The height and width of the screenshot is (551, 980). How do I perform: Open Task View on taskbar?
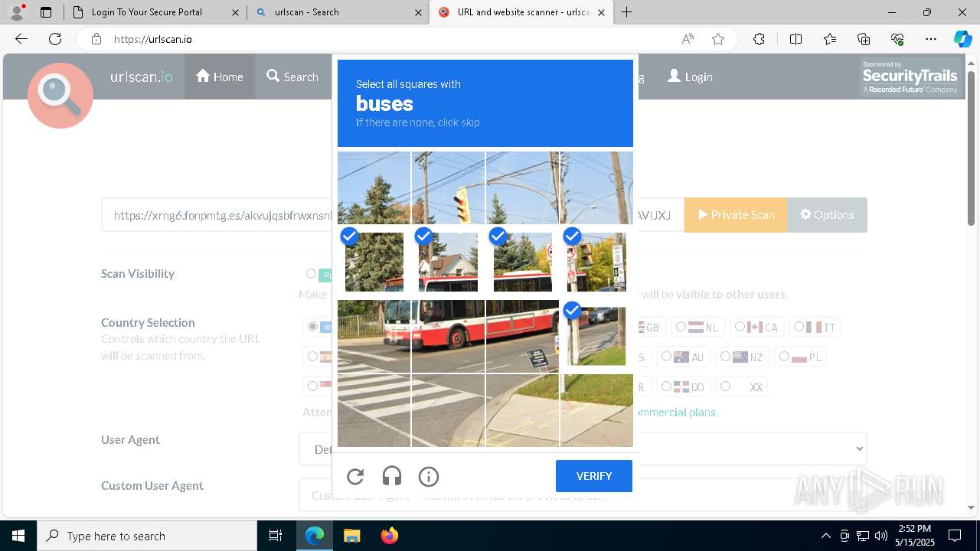coord(276,536)
